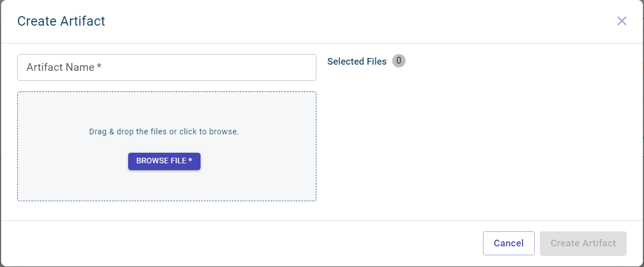The height and width of the screenshot is (267, 644).
Task: Click the Selected Files label
Action: pos(357,62)
